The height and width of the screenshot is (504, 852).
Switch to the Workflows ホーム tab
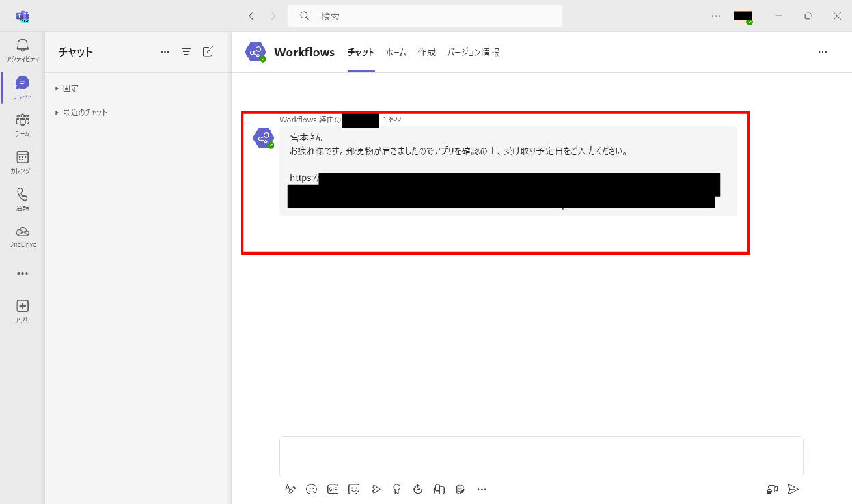[x=396, y=53]
